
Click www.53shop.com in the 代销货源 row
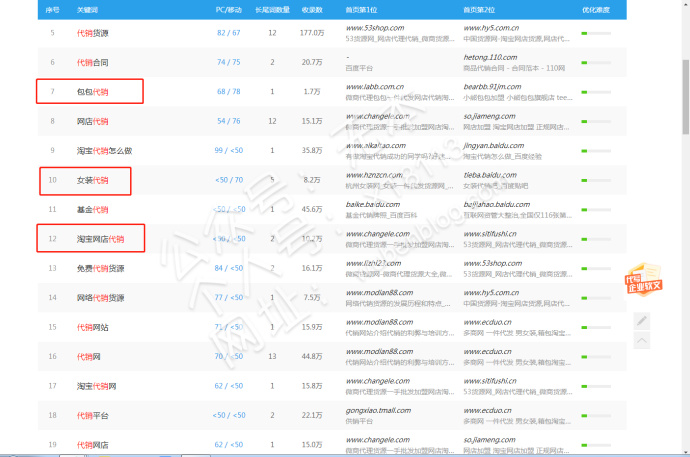pos(375,28)
